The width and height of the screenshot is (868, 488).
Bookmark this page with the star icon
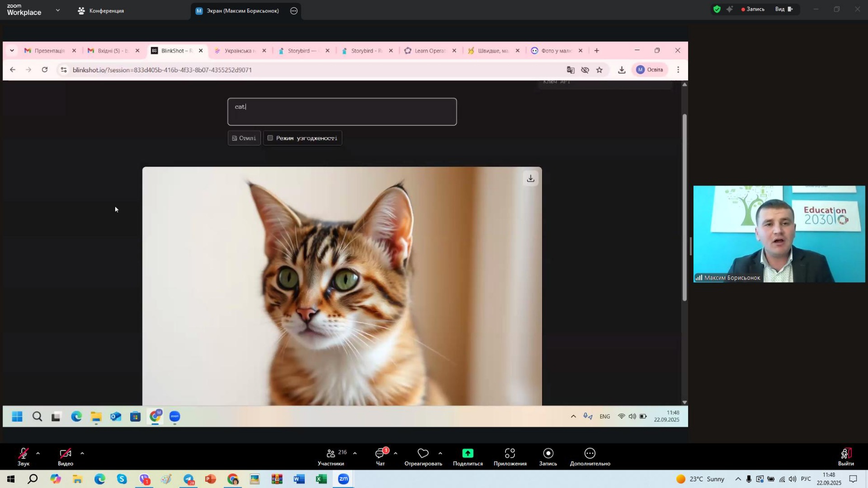[x=599, y=70]
